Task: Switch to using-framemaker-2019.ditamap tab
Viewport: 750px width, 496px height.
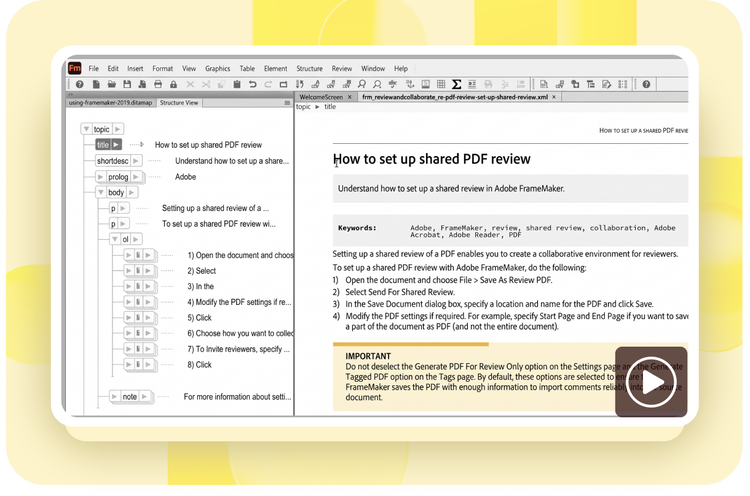Action: (110, 102)
